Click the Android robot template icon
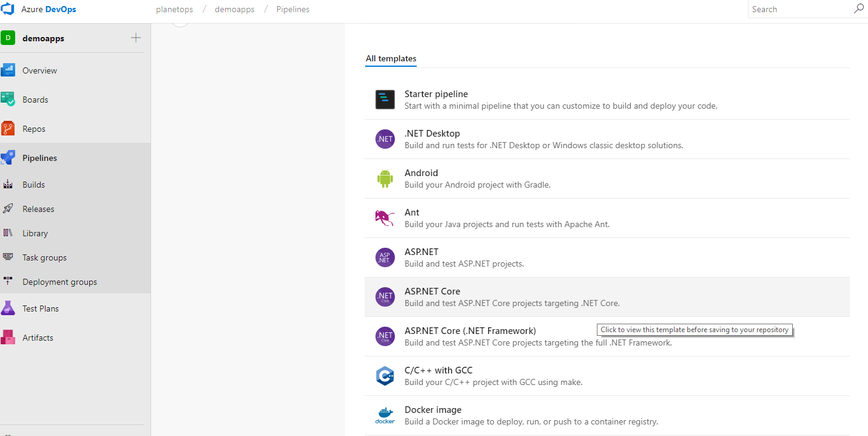 (x=385, y=179)
